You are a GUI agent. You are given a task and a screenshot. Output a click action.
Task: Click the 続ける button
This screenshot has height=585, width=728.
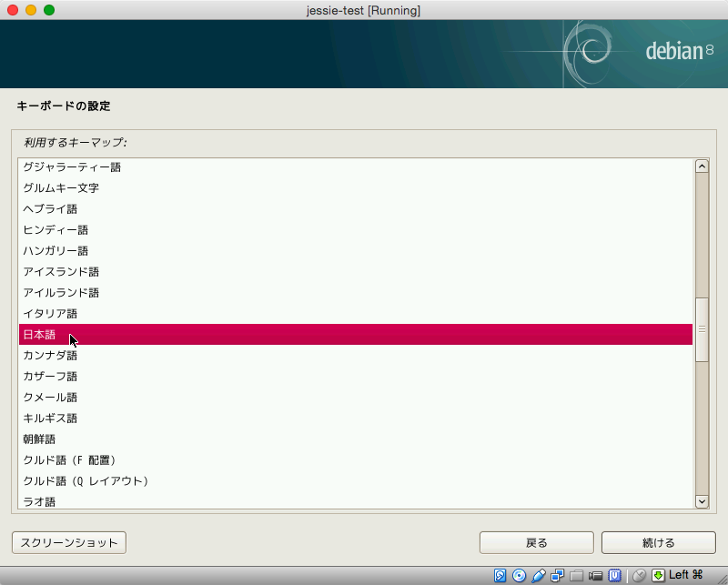(x=658, y=543)
